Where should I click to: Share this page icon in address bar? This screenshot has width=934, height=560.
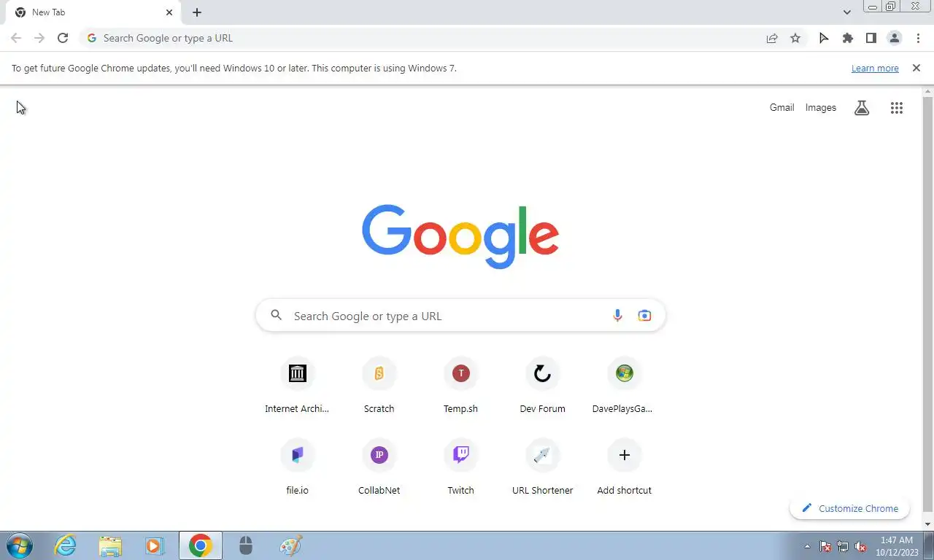[x=772, y=38]
